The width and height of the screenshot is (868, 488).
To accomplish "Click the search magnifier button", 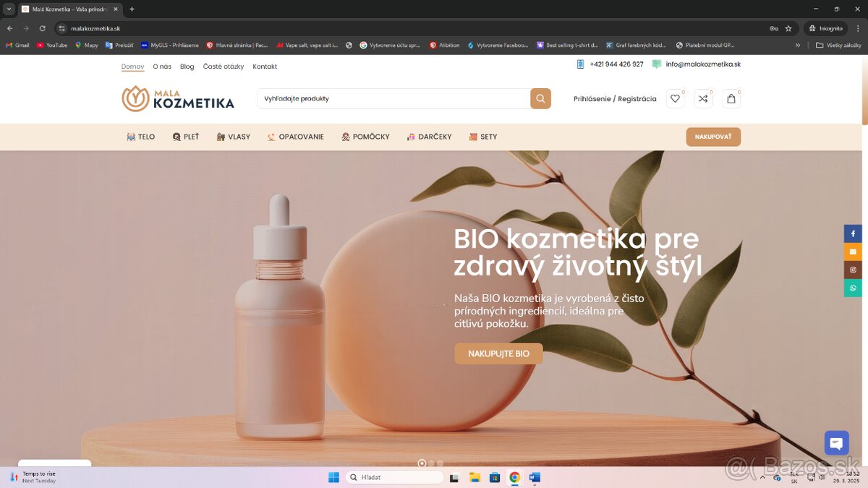I will [x=540, y=98].
